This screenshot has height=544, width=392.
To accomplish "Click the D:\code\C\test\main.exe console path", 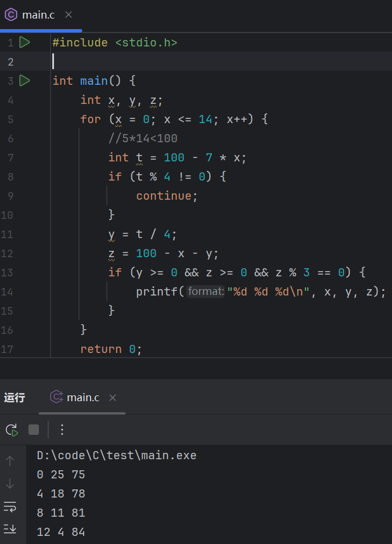I will point(116,456).
